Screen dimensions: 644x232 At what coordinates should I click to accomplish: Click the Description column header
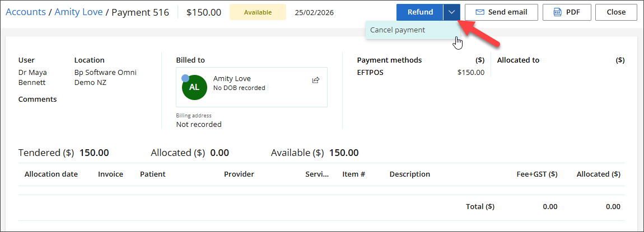pos(409,174)
